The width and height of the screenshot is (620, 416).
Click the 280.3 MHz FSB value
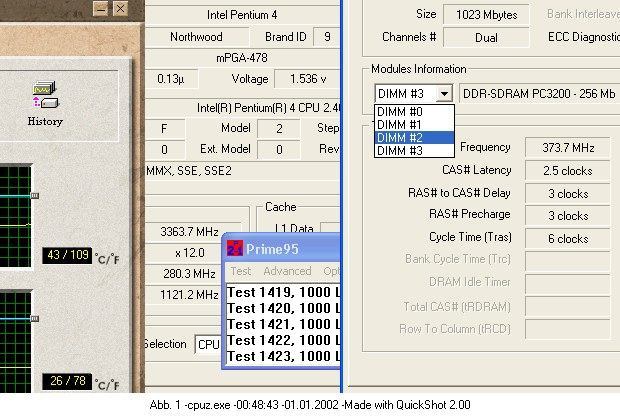pyautogui.click(x=189, y=274)
